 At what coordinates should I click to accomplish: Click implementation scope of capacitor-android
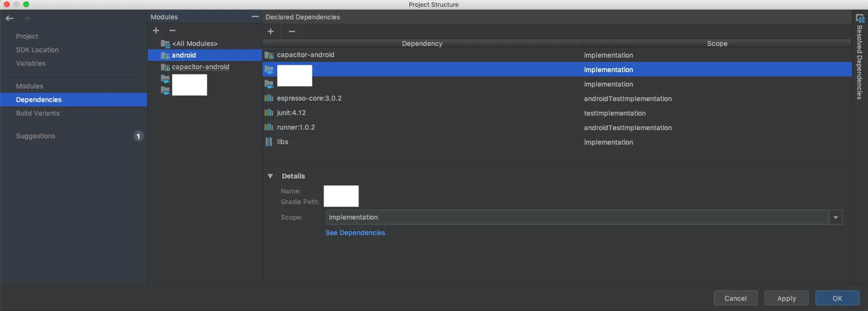(x=608, y=55)
